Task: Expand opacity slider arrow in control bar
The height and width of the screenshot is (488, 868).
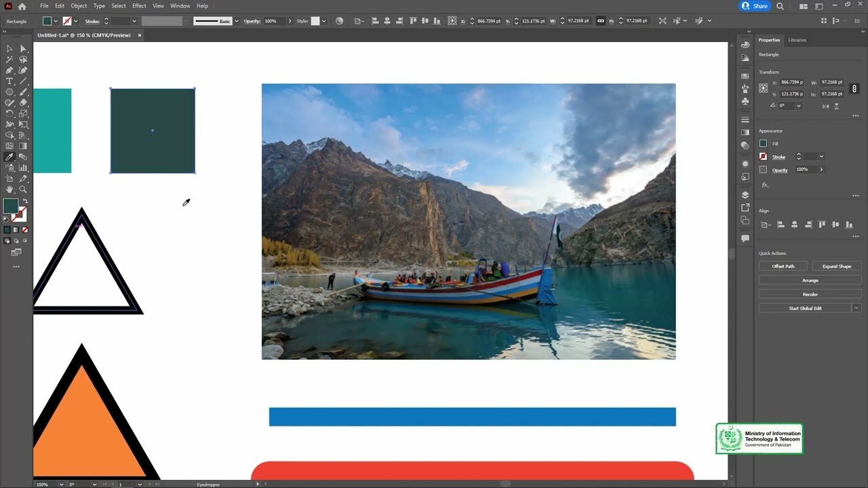Action: coord(290,21)
